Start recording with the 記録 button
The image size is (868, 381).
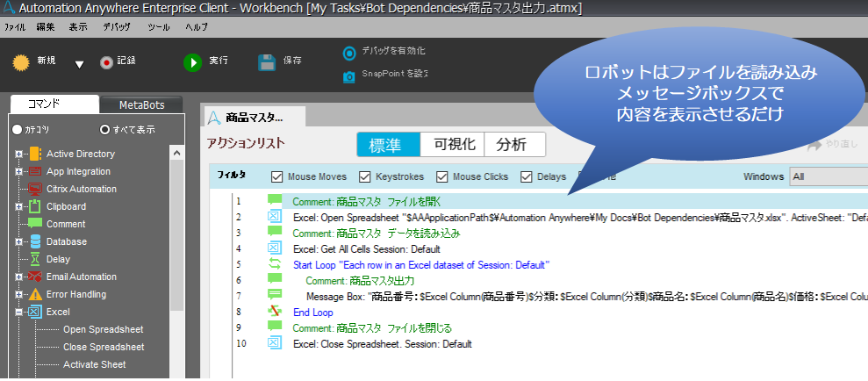118,62
